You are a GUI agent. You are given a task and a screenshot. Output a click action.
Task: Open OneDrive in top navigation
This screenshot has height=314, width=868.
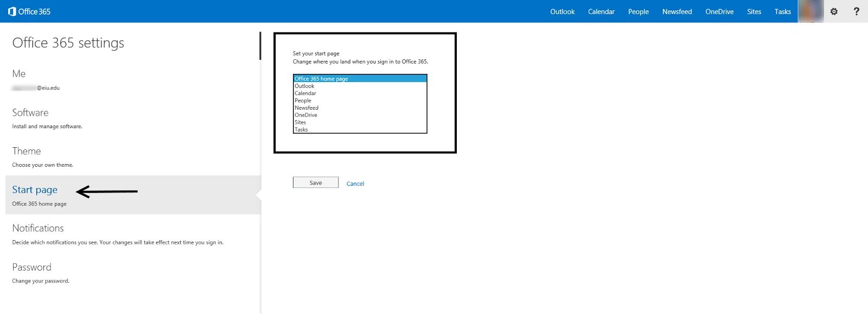pos(719,11)
